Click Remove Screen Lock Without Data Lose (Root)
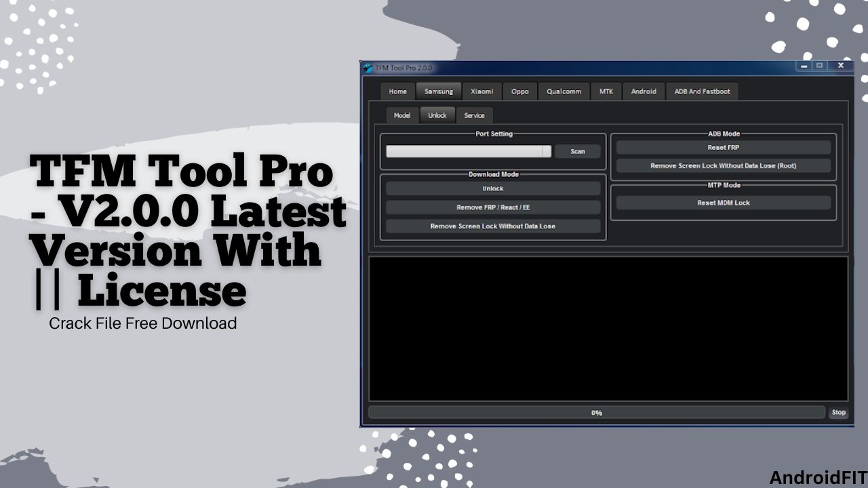Screen dimensions: 868x488 [724, 165]
